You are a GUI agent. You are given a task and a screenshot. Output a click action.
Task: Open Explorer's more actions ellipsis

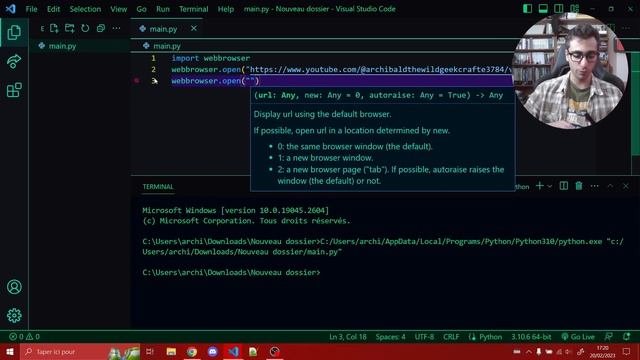click(x=116, y=28)
